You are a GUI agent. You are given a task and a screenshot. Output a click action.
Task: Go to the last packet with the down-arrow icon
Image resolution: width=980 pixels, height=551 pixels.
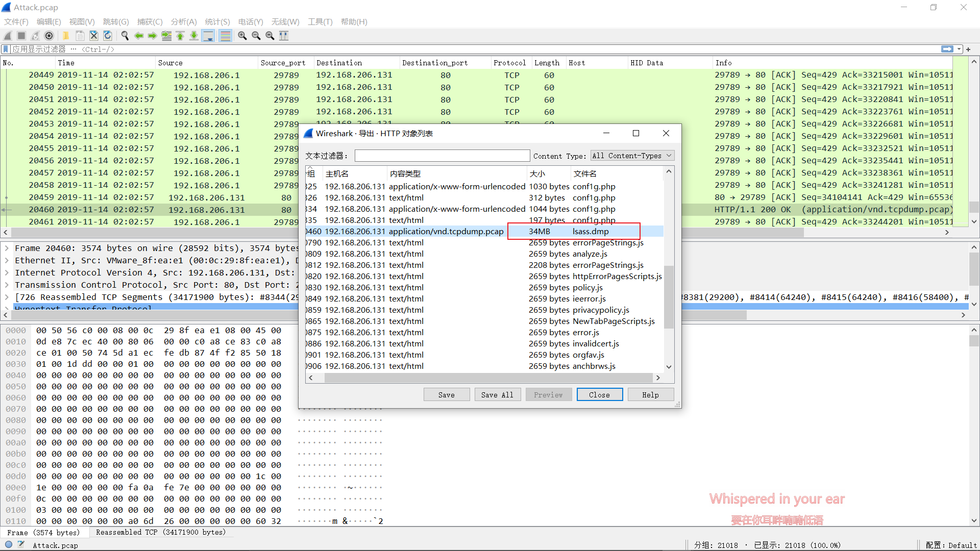(x=194, y=36)
